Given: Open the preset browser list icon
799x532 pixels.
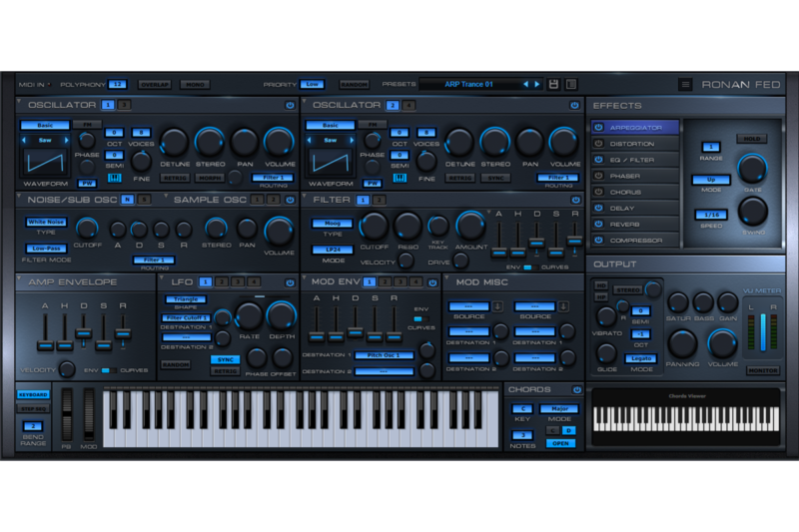Looking at the screenshot, I should tap(570, 85).
